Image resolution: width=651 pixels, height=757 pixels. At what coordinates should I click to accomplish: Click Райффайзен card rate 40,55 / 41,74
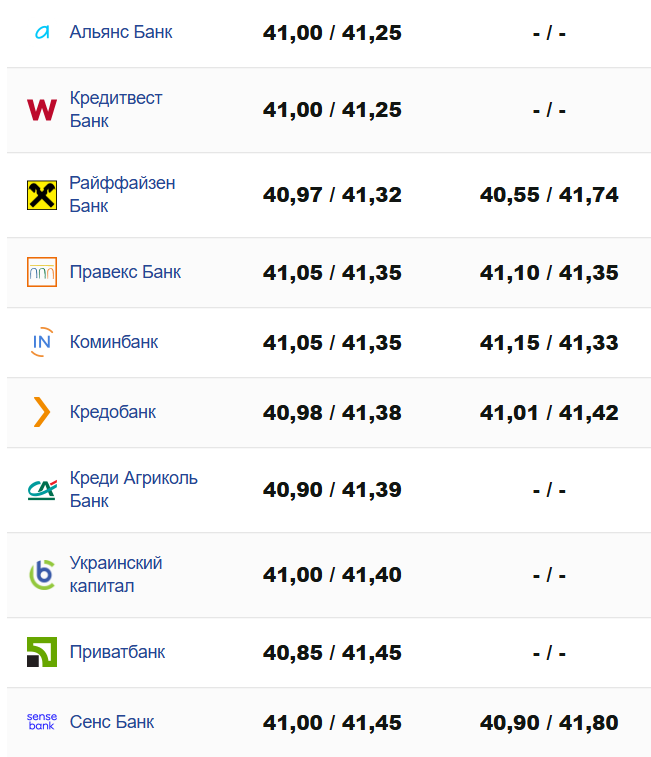coord(549,195)
